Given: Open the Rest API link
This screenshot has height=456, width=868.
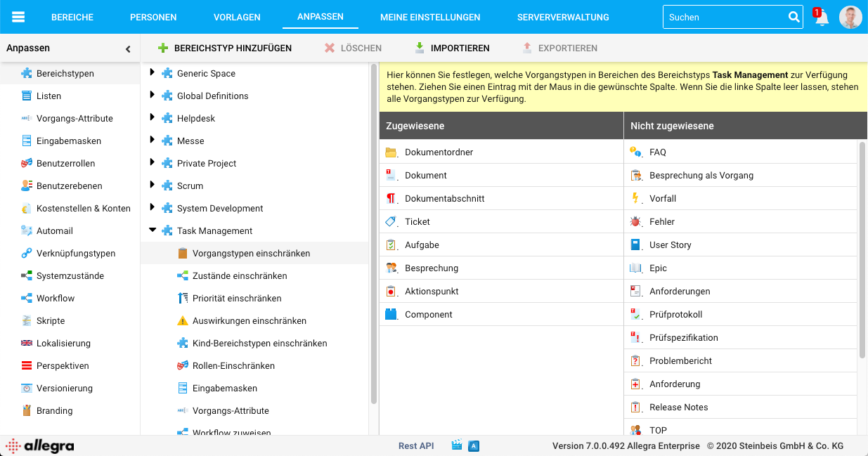Looking at the screenshot, I should click(x=416, y=445).
